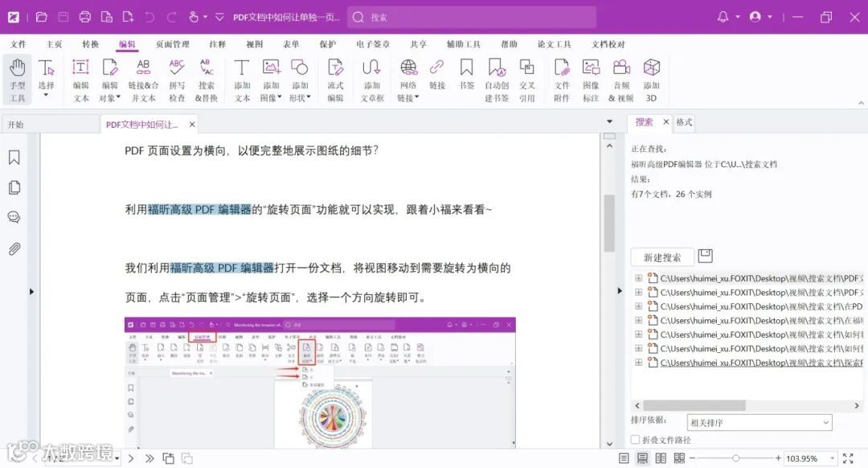Click the 交叉引用 cross reference tool
Screen dimensions: 868x468
(x=527, y=80)
